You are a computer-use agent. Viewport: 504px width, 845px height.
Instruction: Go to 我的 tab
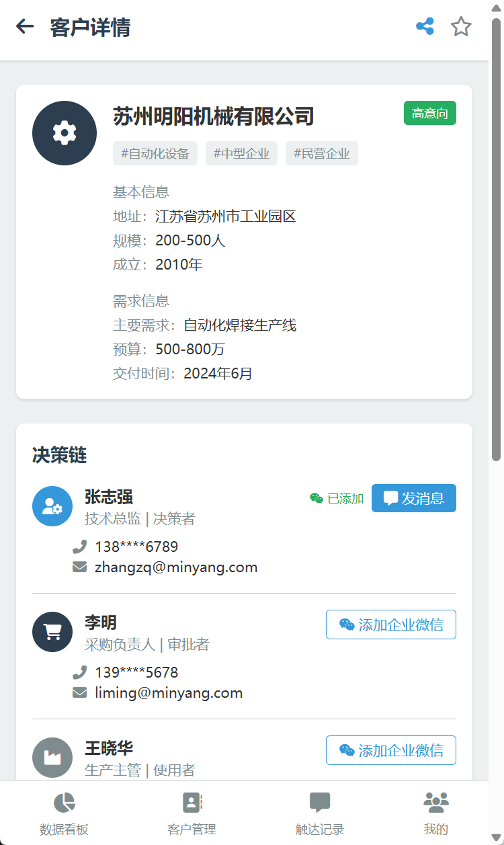coord(436,813)
